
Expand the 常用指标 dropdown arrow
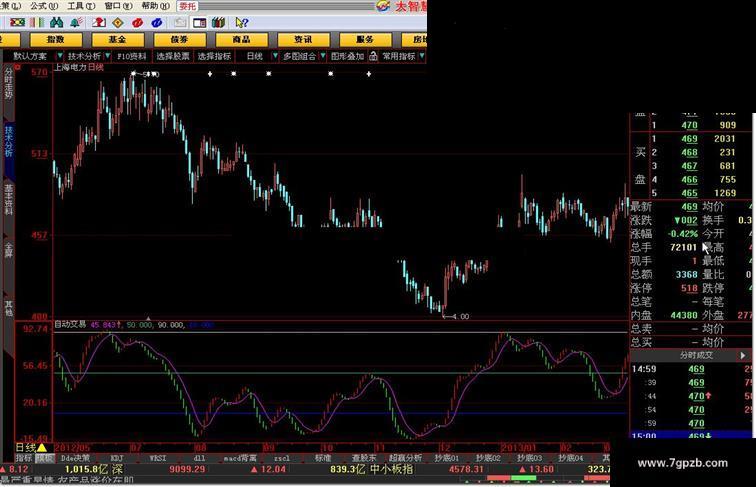click(421, 56)
